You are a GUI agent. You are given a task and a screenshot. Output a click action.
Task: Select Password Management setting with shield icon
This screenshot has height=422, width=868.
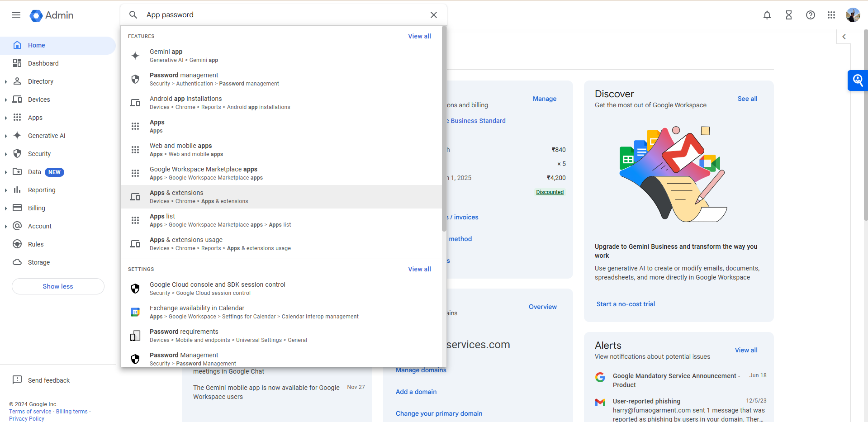point(281,359)
